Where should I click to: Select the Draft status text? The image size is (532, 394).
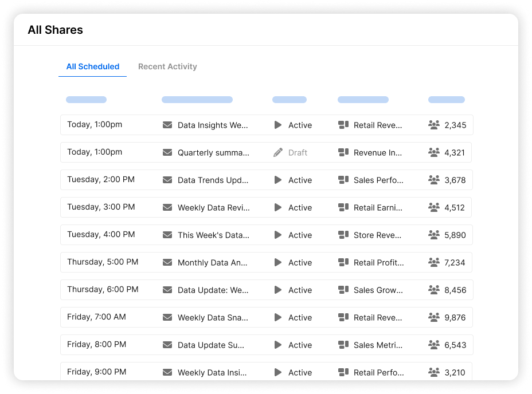pos(298,152)
